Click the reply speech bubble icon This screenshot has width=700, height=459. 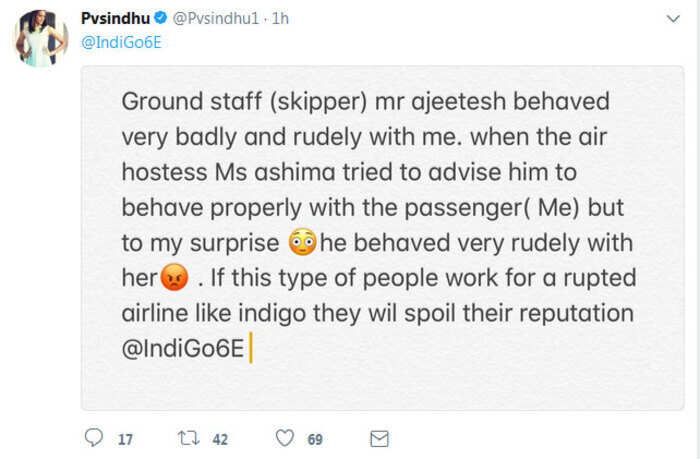tap(94, 438)
